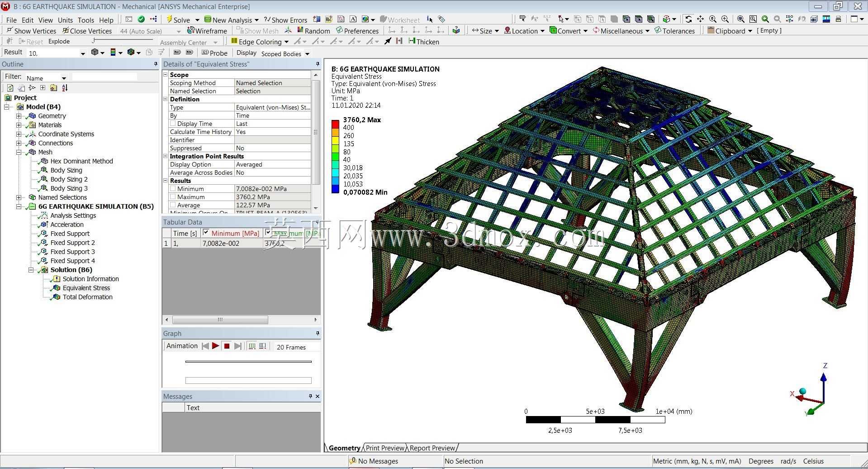The image size is (868, 469).
Task: Click the green Zoom To Fit magnifier
Action: pos(765,19)
